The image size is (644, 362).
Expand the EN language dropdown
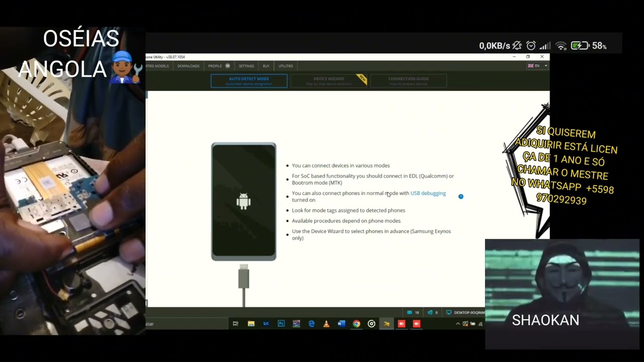point(537,66)
